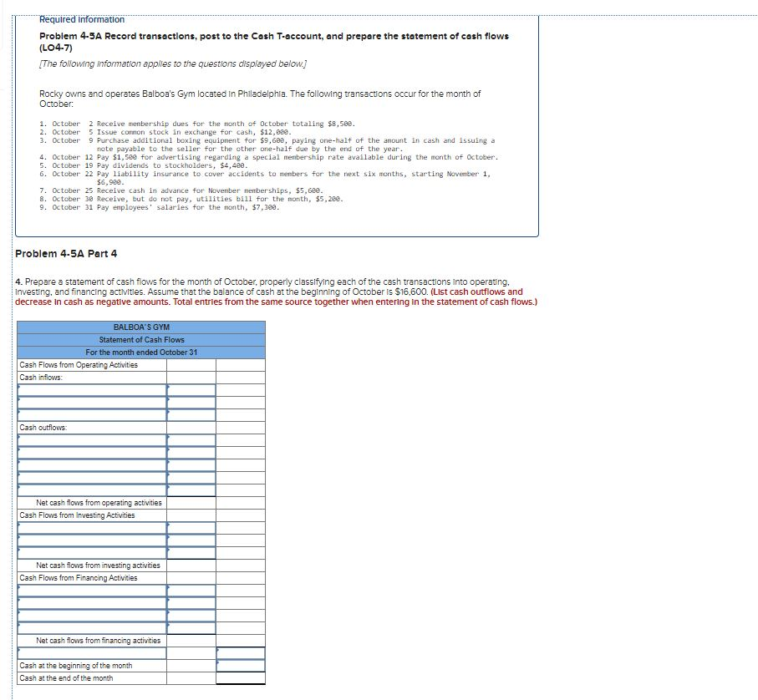Open the first account dropdown under Cash outflows

[92, 440]
